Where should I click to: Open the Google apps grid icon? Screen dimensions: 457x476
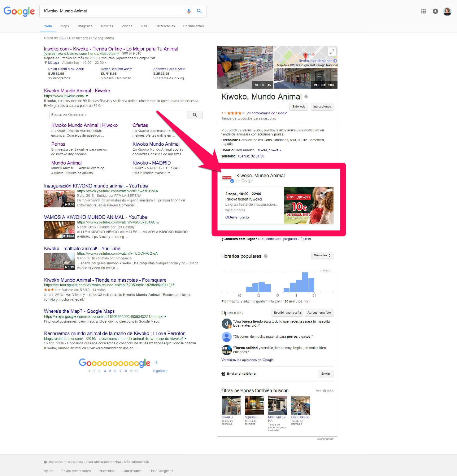point(423,11)
